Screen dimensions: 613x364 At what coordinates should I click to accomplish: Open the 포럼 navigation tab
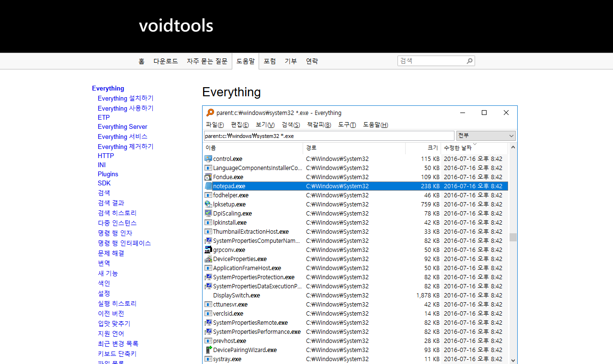270,61
